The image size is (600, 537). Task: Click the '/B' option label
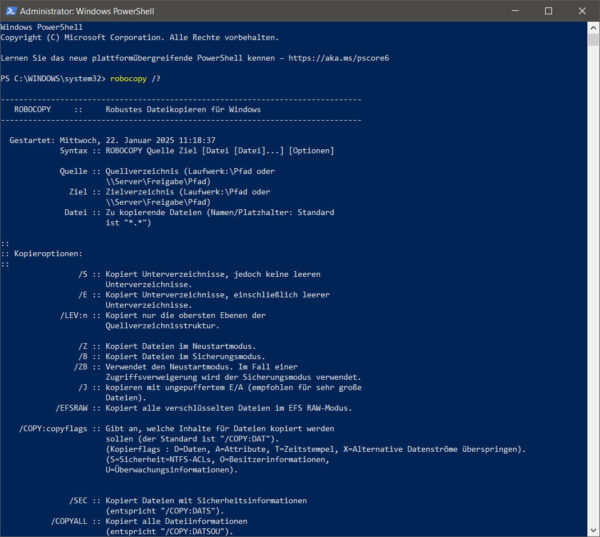point(83,357)
